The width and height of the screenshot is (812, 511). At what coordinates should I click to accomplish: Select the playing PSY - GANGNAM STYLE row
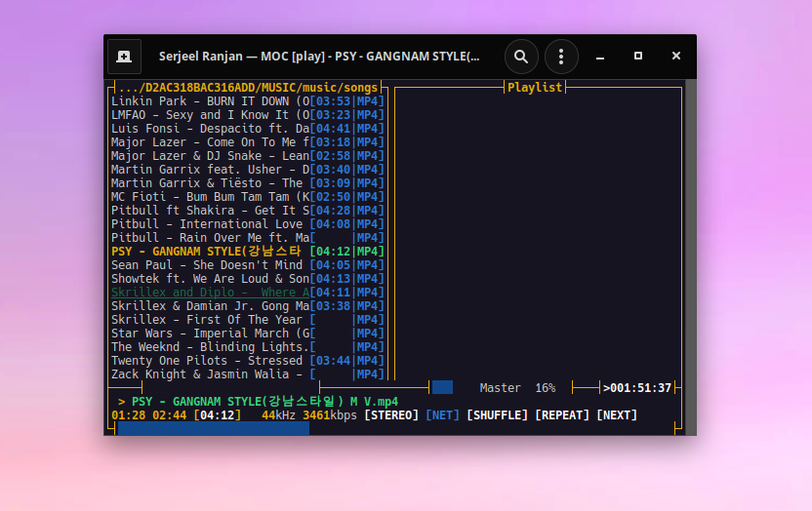point(248,252)
